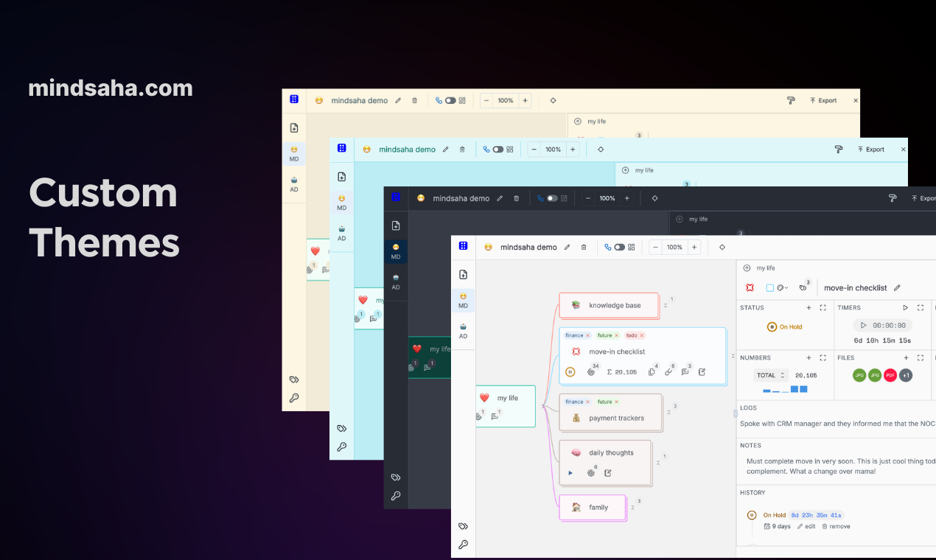Viewport: 936px width, 560px height.
Task: Collapse children of payment trackers node
Action: (x=668, y=412)
